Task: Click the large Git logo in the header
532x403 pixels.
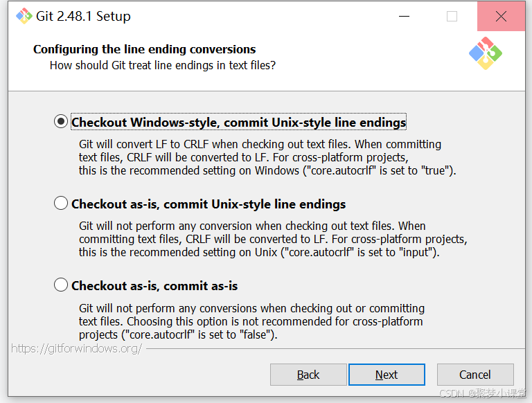Action: pyautogui.click(x=486, y=53)
